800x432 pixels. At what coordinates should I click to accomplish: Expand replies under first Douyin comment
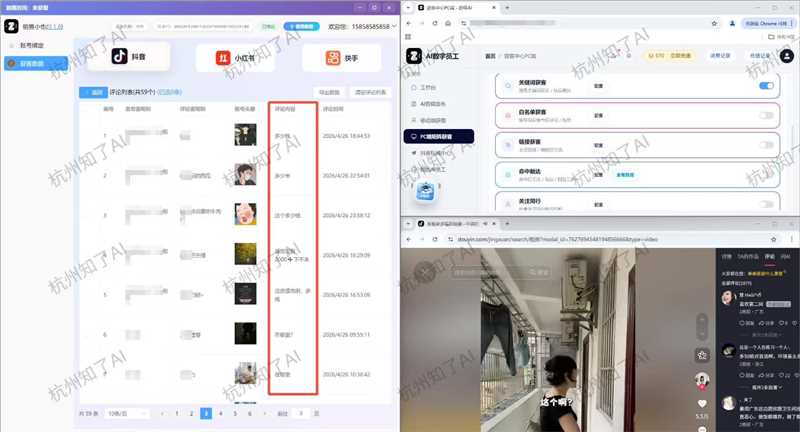765,335
